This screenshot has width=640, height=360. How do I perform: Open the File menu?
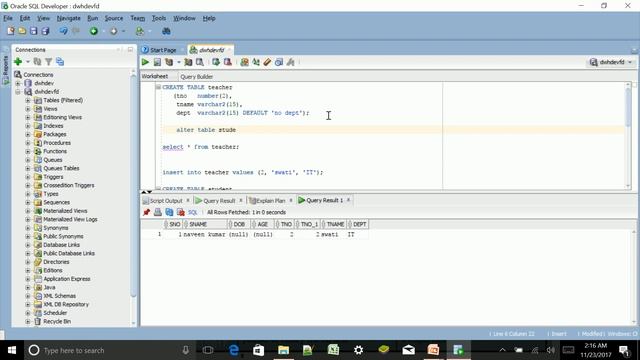pyautogui.click(x=8, y=18)
